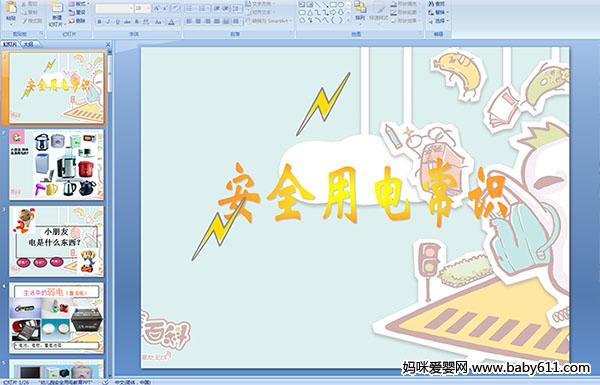This screenshot has width=600, height=385.
Task: Reset the slide with the Reset icon
Action: pyautogui.click(x=71, y=12)
